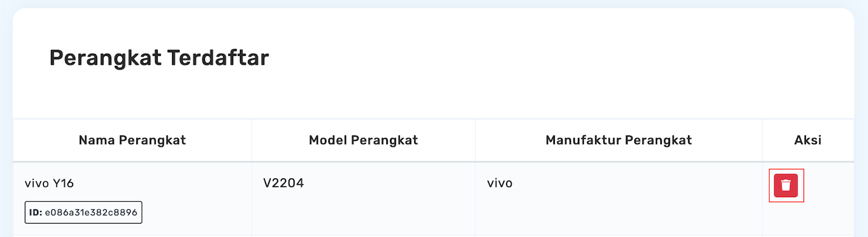Click the vivo manufacturer cell
The image size is (868, 237).
pyautogui.click(x=500, y=183)
